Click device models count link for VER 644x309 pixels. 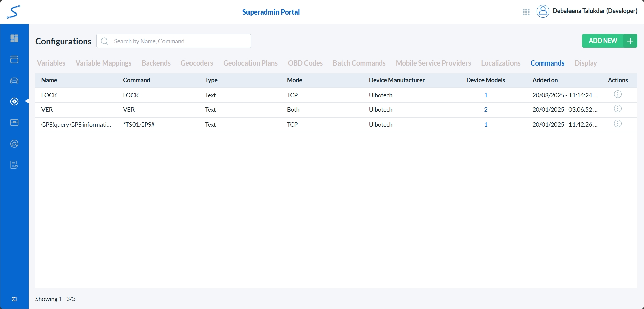[x=486, y=110]
